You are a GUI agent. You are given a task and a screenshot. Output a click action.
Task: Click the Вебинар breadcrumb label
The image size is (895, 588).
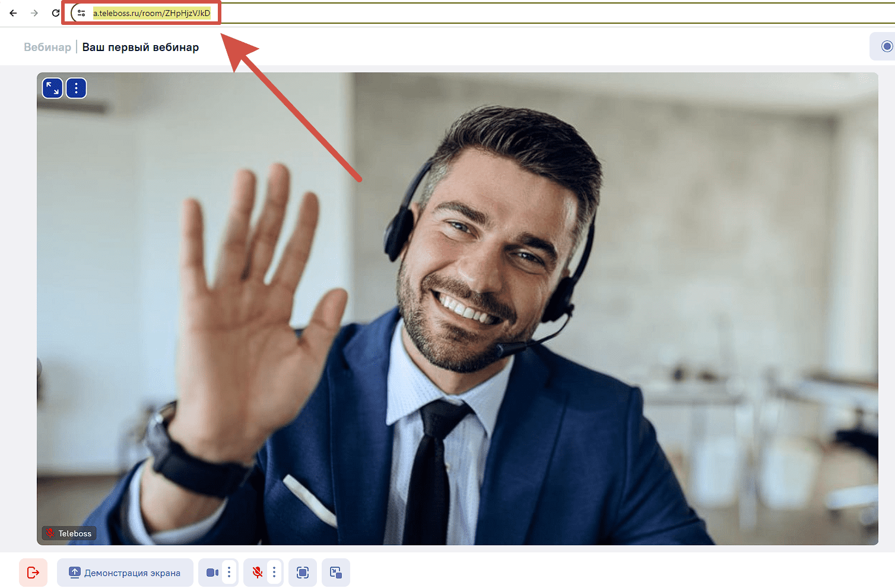pos(47,47)
